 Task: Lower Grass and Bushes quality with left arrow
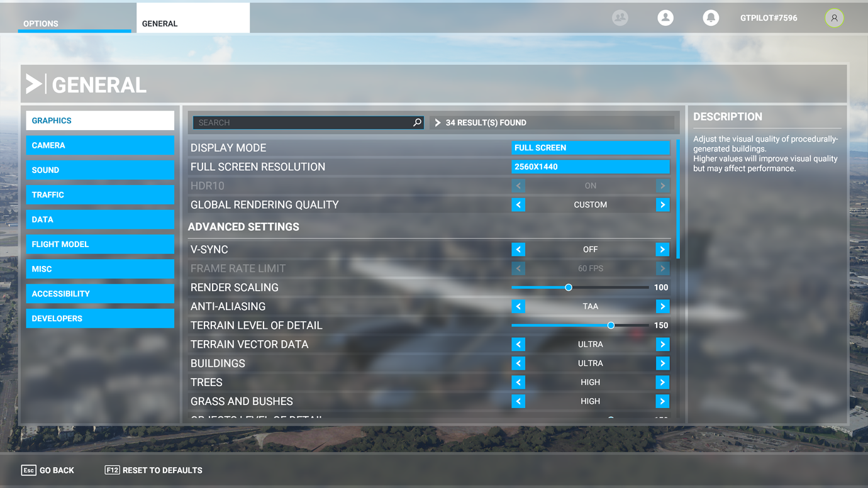518,401
